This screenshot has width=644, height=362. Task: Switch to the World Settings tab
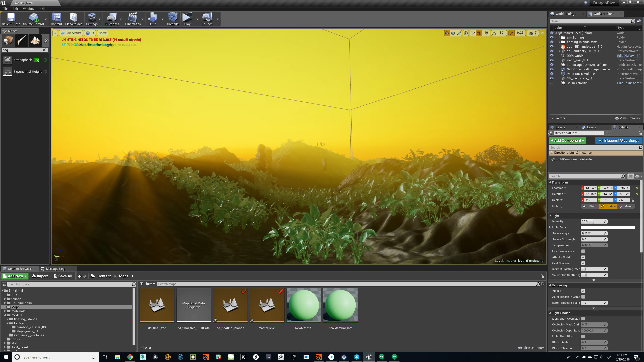tap(566, 14)
